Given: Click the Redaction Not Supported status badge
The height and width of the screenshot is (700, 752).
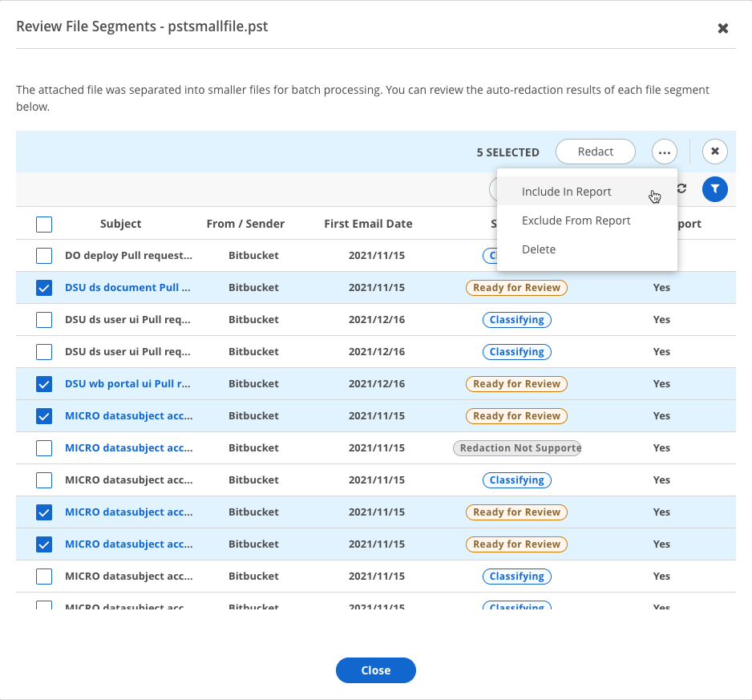Looking at the screenshot, I should coord(517,448).
